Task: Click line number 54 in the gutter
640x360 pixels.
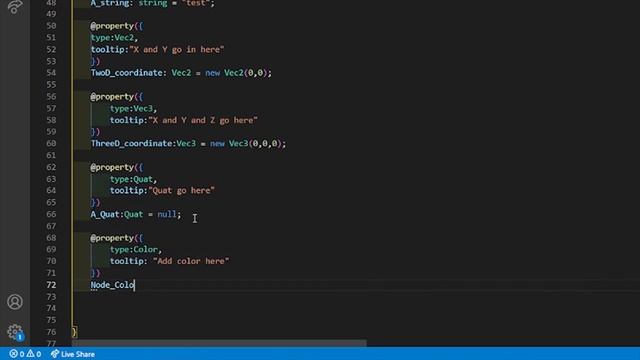Action: coord(51,73)
